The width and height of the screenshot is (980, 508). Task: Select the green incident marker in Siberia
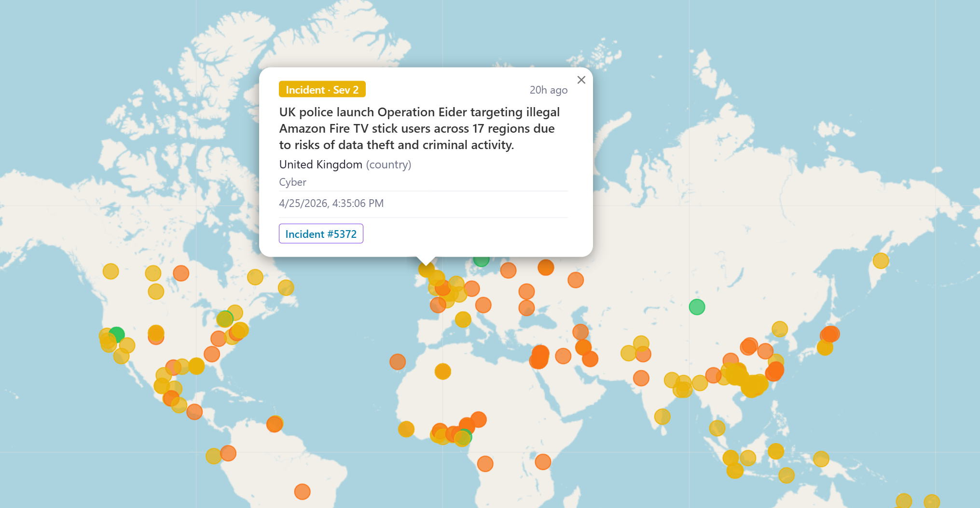tap(697, 307)
